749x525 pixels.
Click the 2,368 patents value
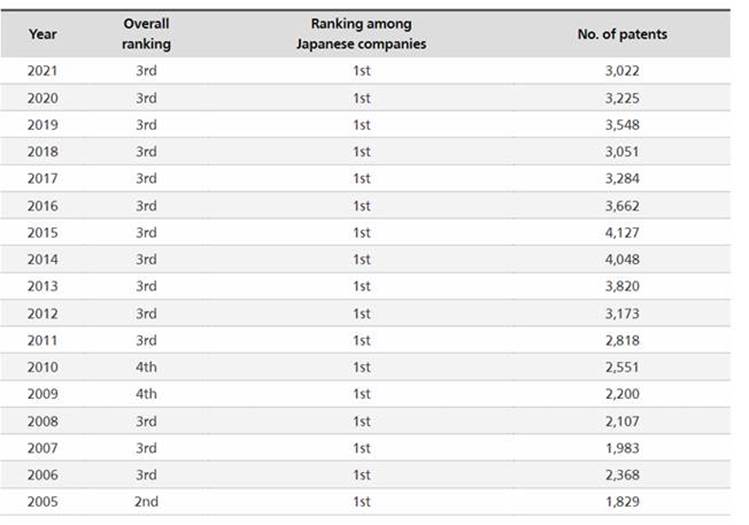[x=622, y=475]
